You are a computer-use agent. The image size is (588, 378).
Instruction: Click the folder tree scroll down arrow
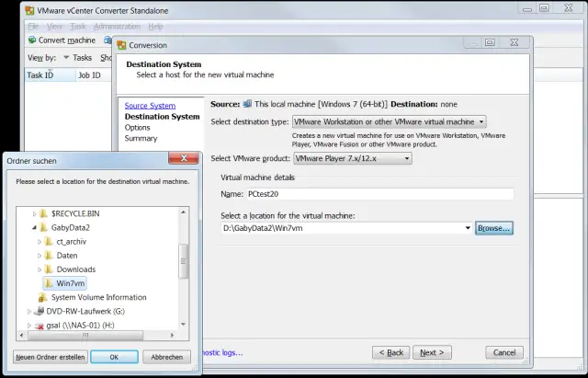pyautogui.click(x=183, y=325)
